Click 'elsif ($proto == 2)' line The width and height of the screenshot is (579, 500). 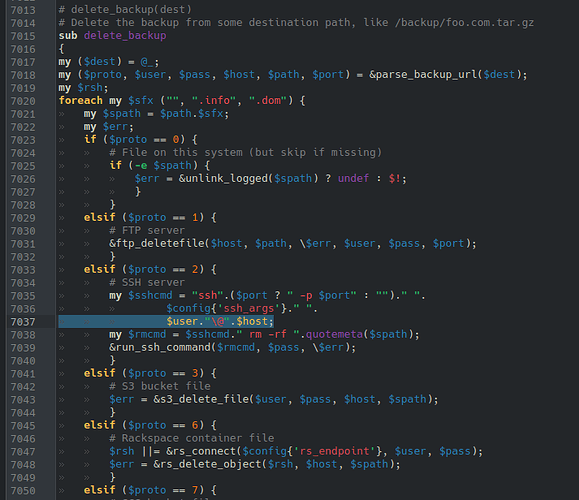tap(150, 270)
